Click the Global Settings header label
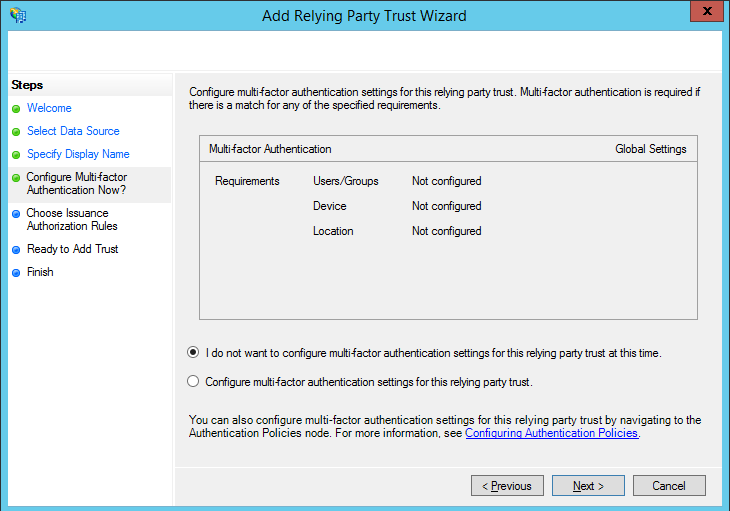The image size is (730, 511). click(x=650, y=149)
